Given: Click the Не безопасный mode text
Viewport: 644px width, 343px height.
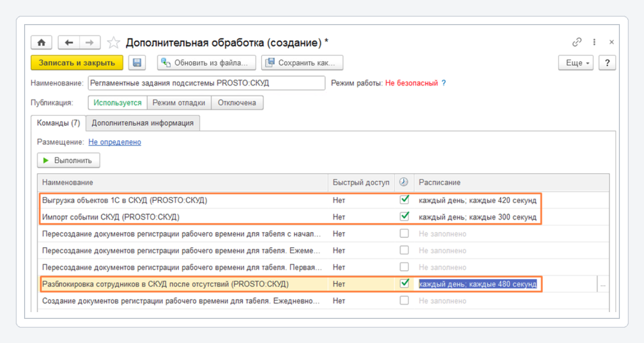Looking at the screenshot, I should coord(412,83).
